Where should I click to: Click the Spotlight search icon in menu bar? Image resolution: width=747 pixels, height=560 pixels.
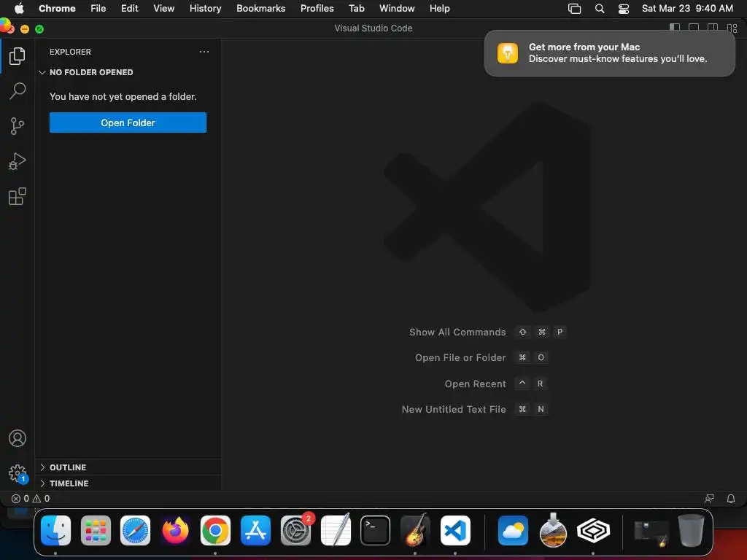pyautogui.click(x=600, y=9)
